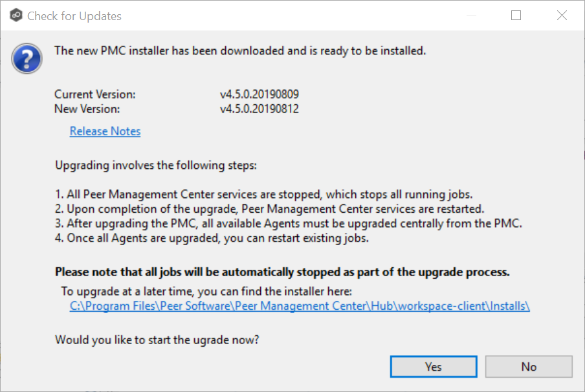Click the Current Version label
The image size is (585, 392).
point(94,94)
